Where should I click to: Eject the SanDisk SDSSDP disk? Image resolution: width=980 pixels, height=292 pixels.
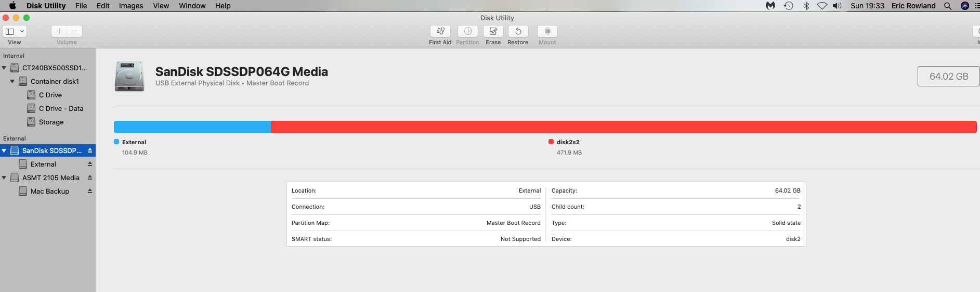pos(90,150)
